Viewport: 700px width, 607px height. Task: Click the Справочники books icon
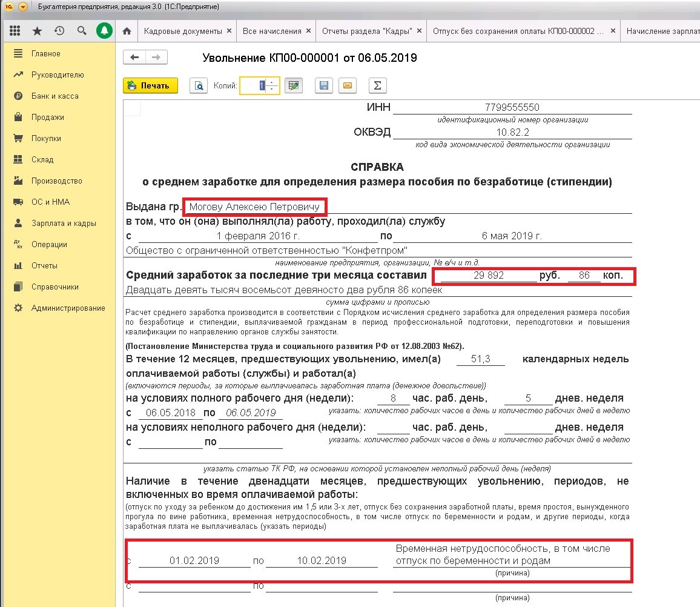(18, 287)
